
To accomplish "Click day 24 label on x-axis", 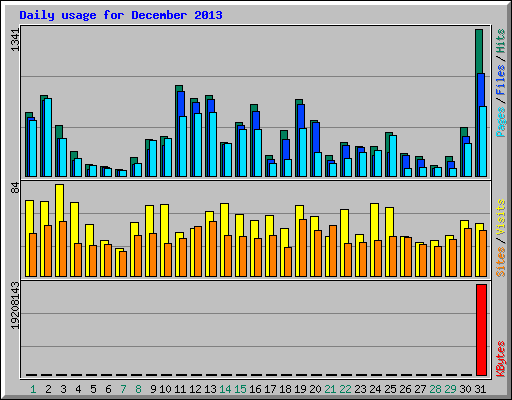I will point(375,389).
